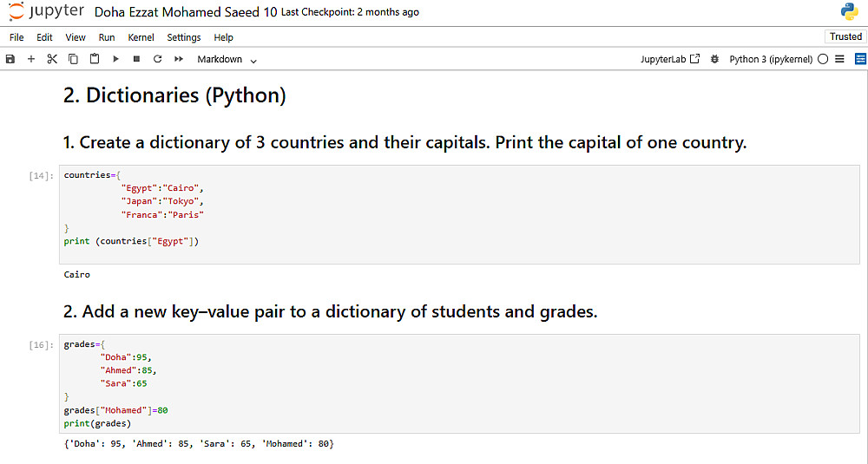Open the notebook in JupyterLab
This screenshot has width=868, height=464.
[x=669, y=59]
